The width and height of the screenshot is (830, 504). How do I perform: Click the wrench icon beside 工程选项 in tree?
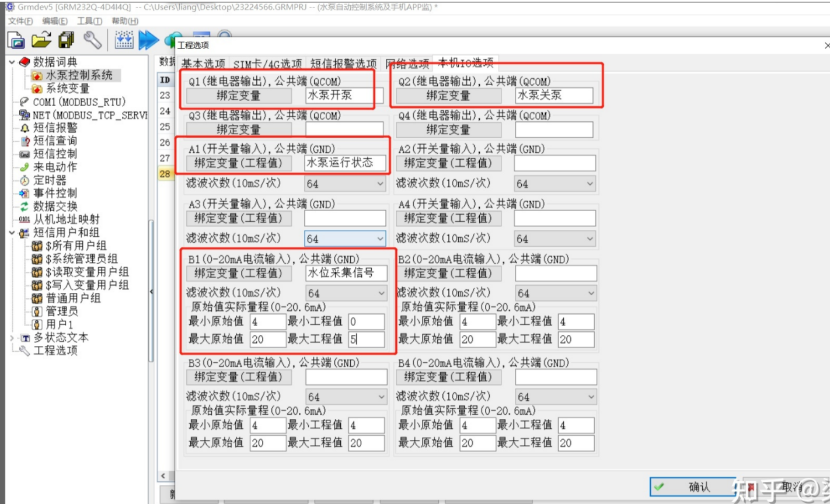pyautogui.click(x=25, y=351)
